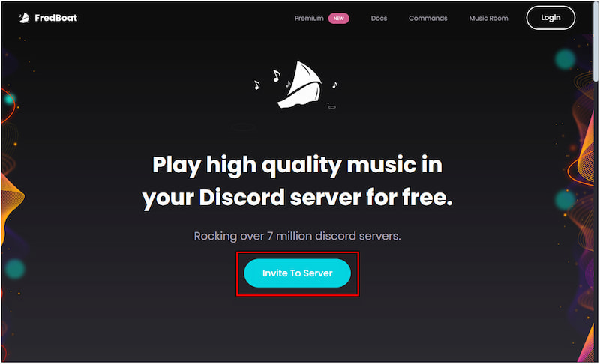The image size is (600, 364).
Task: Click the teal orb at middle-right edge
Action: 565,200
